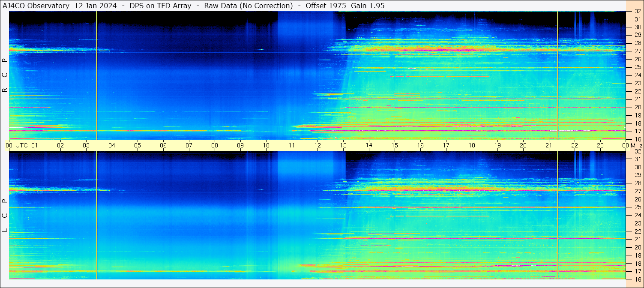This screenshot has height=288, width=644.
Task: Click the 11 hour tick on the time axis
Action: tap(292, 145)
